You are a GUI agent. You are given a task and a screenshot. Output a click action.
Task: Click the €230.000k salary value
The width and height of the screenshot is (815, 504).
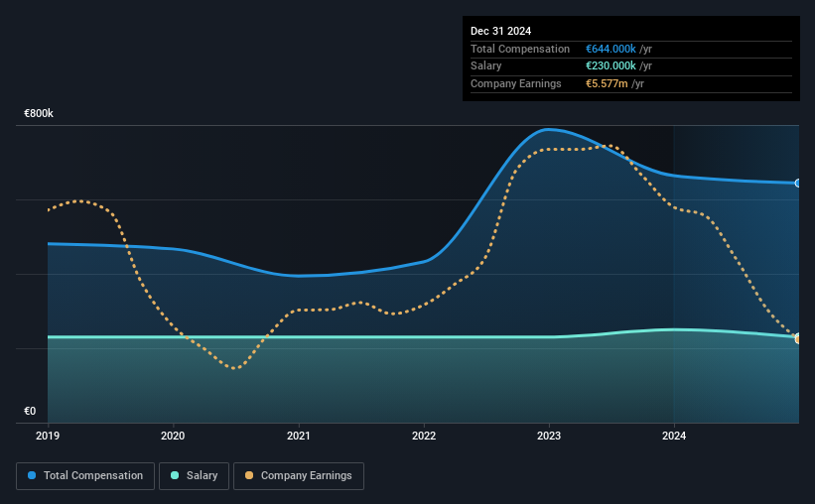point(611,66)
